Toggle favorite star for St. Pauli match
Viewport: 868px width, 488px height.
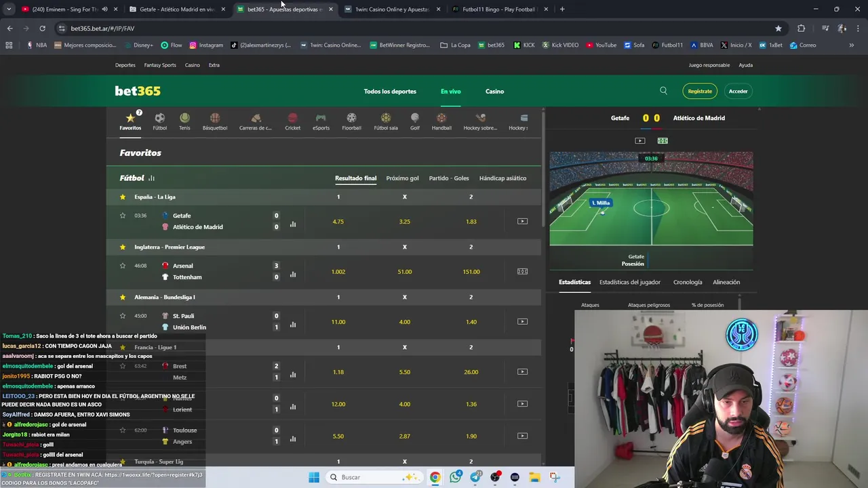(x=123, y=316)
